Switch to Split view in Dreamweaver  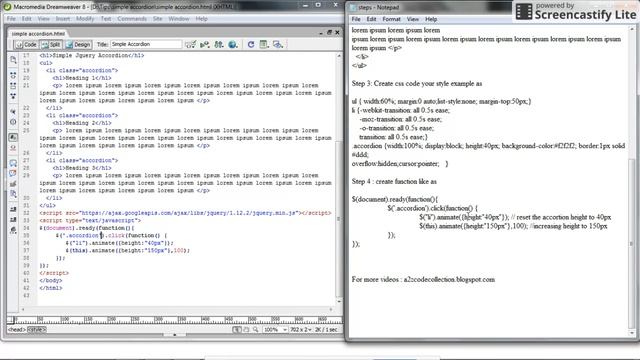[x=51, y=44]
